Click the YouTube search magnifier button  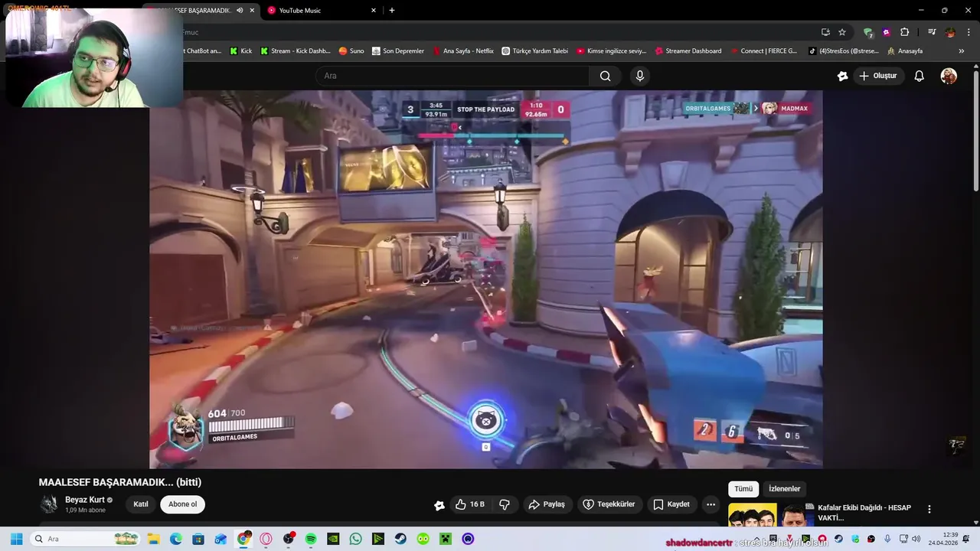[x=606, y=76]
